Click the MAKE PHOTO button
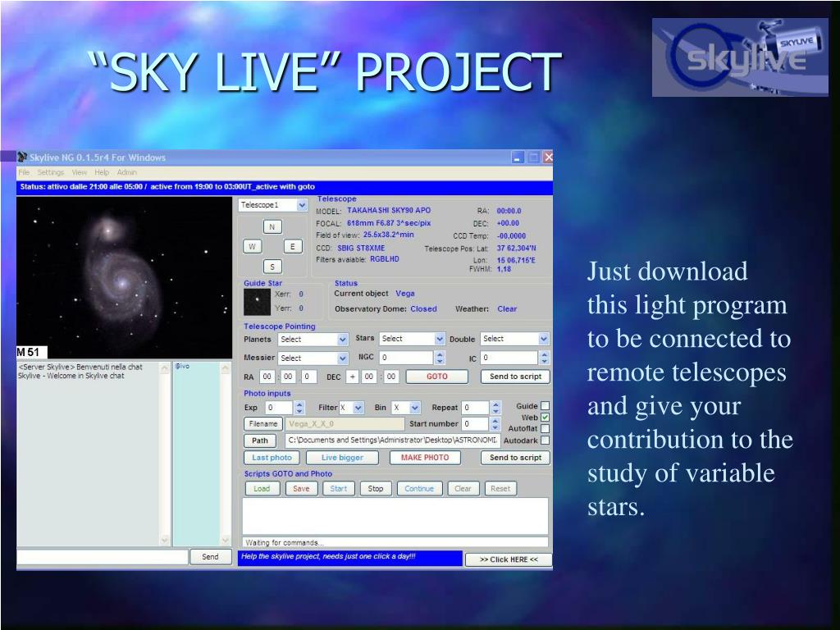The height and width of the screenshot is (630, 840). click(425, 458)
